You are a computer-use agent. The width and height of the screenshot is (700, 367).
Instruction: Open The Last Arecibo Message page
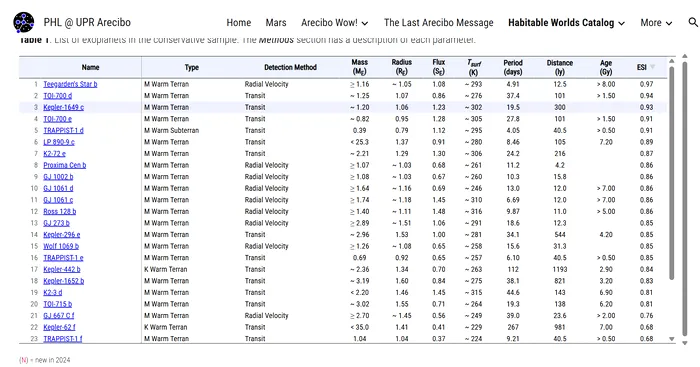438,23
